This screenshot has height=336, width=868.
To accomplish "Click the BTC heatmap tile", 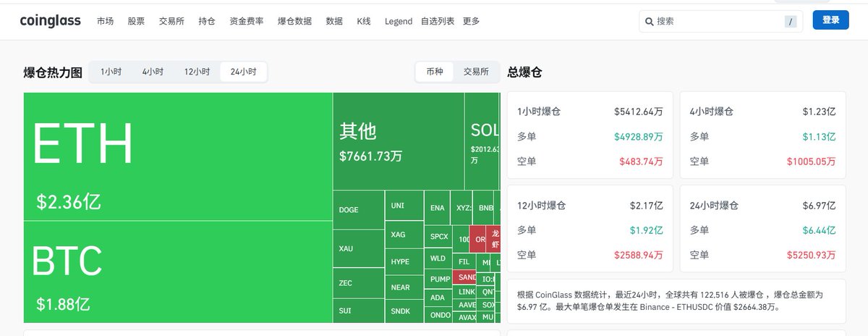I will (178, 272).
